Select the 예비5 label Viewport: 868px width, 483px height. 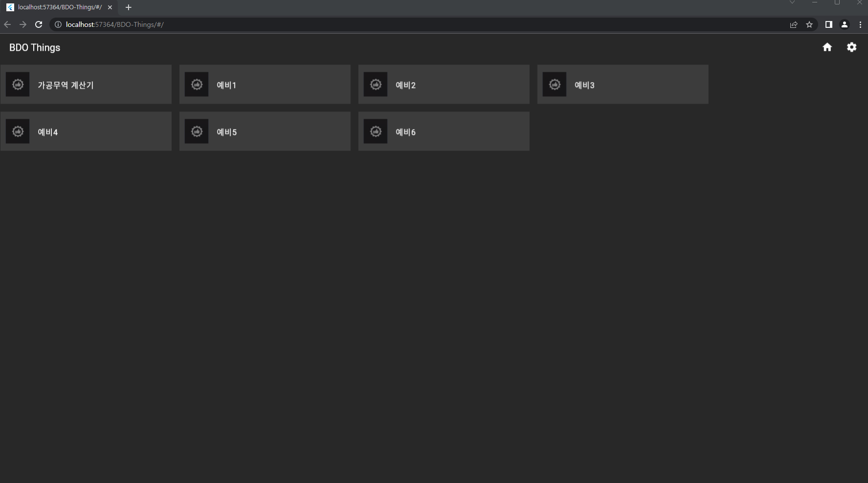pyautogui.click(x=227, y=132)
